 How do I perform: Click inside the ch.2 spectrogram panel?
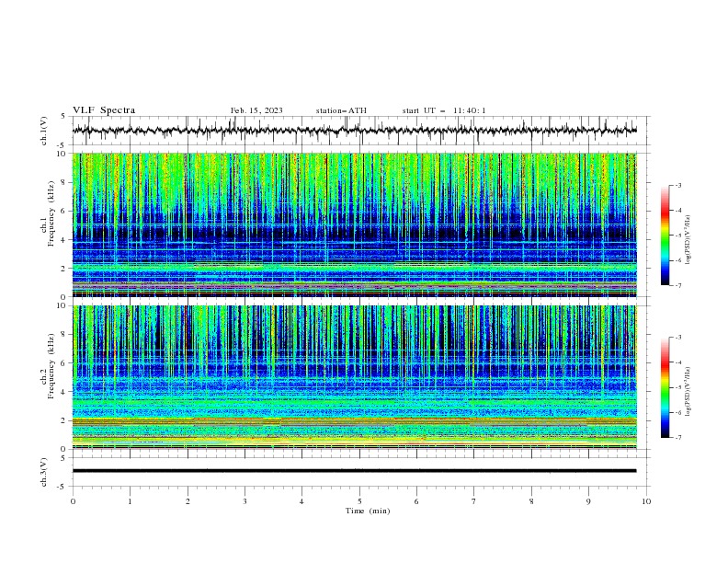(x=354, y=377)
